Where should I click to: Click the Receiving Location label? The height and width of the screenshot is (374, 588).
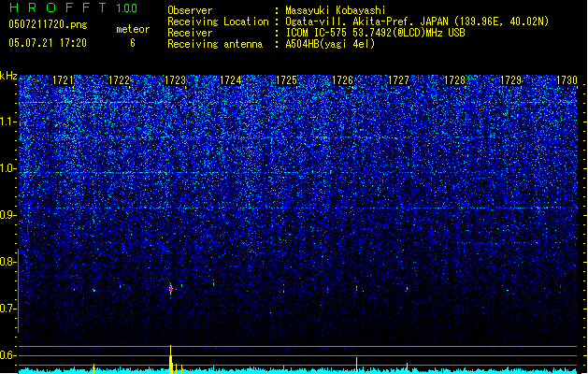click(218, 22)
